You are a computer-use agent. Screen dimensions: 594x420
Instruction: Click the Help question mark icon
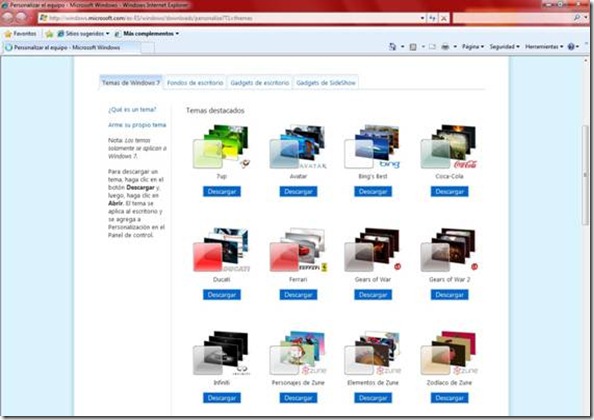[571, 47]
